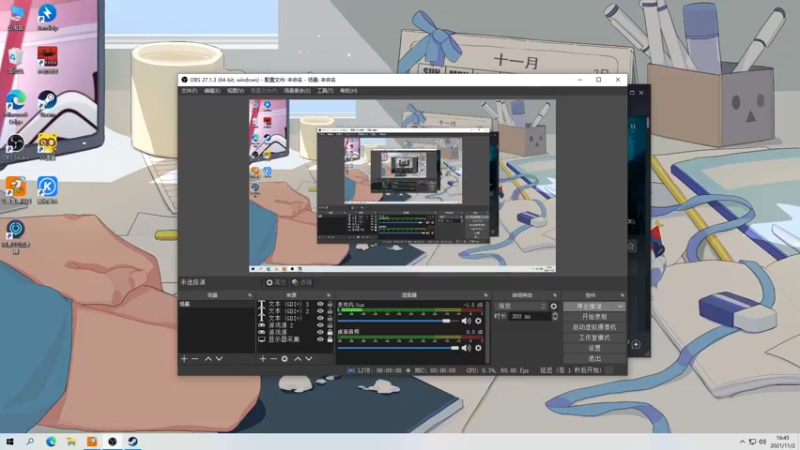Select the 场景 item in the scenes list

(216, 304)
